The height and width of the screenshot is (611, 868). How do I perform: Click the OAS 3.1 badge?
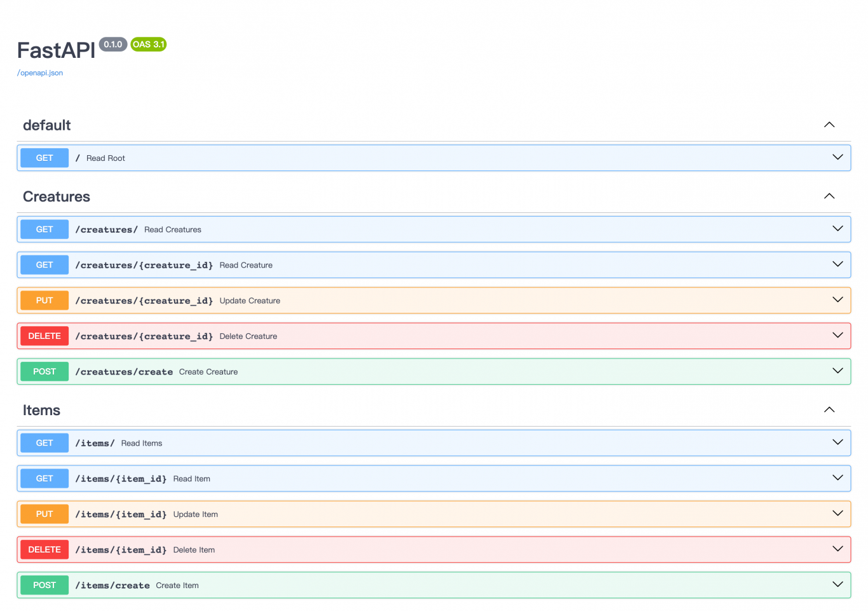pos(149,45)
